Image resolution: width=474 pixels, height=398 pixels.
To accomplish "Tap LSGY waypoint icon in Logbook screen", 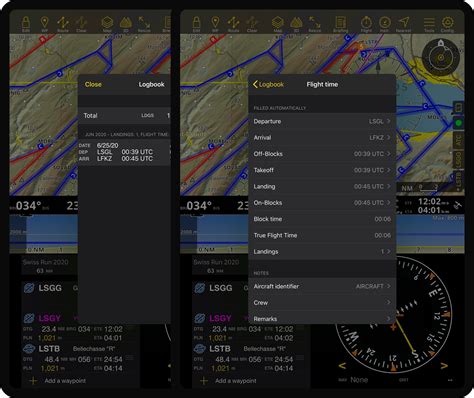I will [29, 318].
